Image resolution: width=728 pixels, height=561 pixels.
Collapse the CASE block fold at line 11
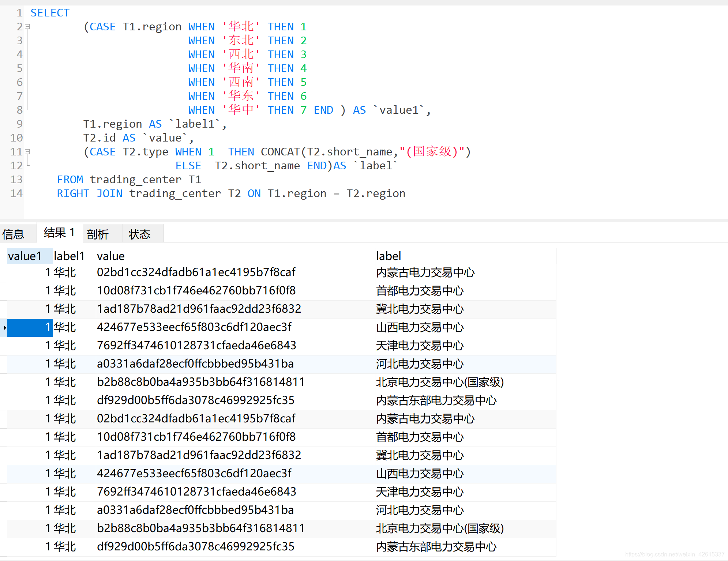pos(27,151)
